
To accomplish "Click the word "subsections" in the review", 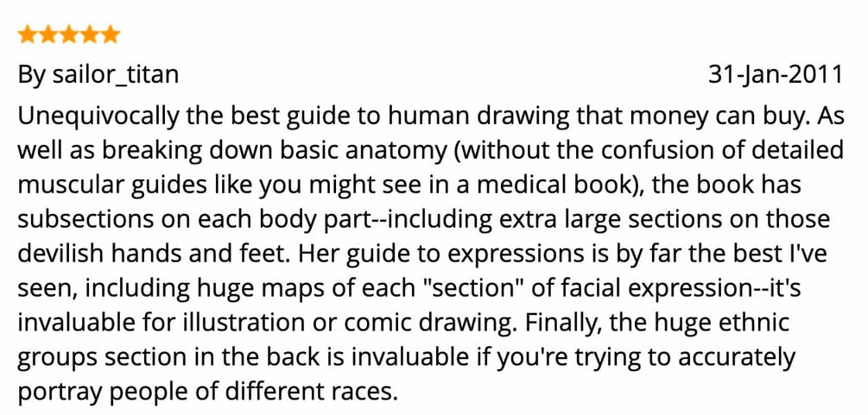I will [x=86, y=220].
